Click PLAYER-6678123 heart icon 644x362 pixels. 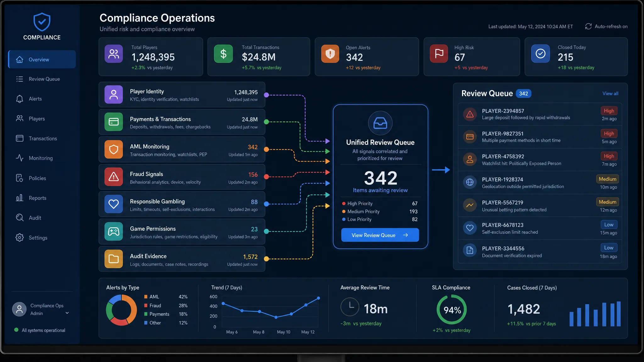(470, 228)
